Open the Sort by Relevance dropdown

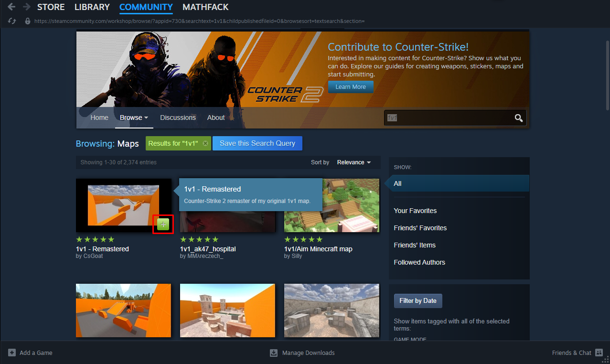click(x=353, y=162)
